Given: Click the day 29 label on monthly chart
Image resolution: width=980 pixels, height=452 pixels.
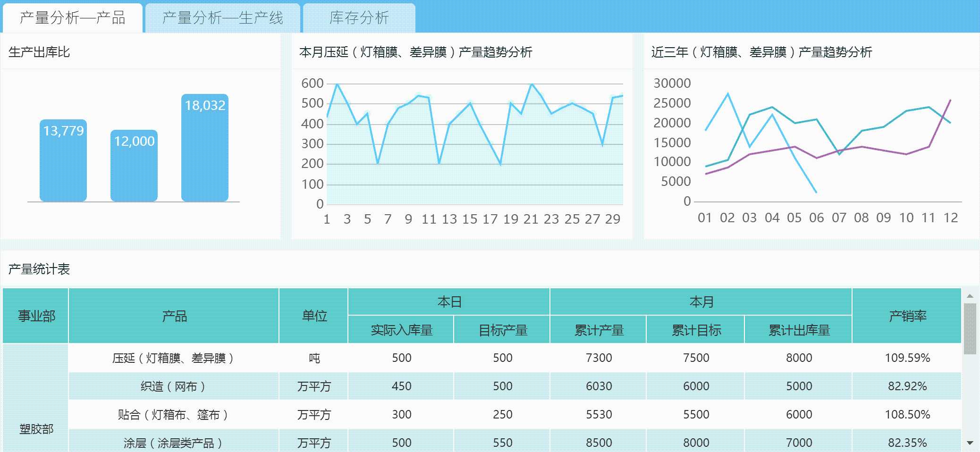Looking at the screenshot, I should (613, 219).
